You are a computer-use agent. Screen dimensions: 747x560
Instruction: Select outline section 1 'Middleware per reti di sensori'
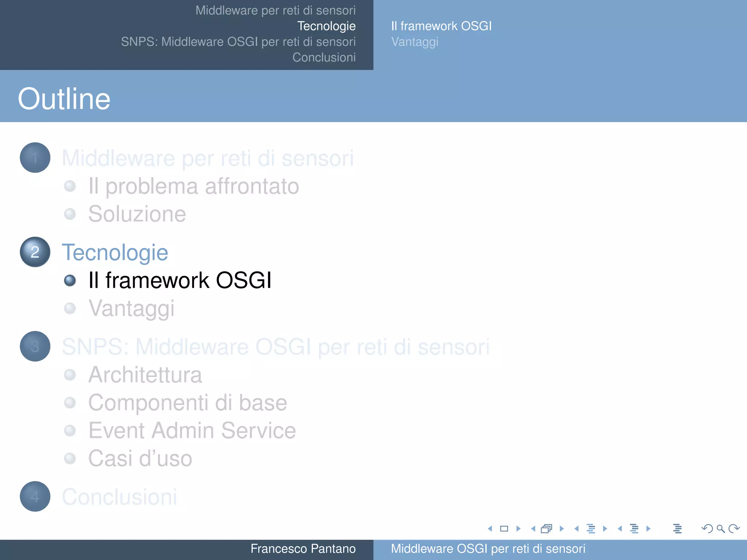point(208,158)
